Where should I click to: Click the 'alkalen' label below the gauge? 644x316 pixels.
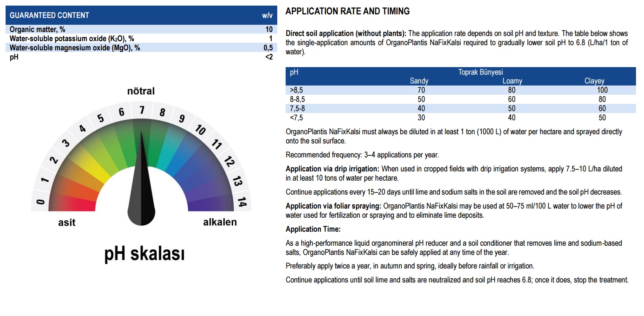(x=220, y=222)
